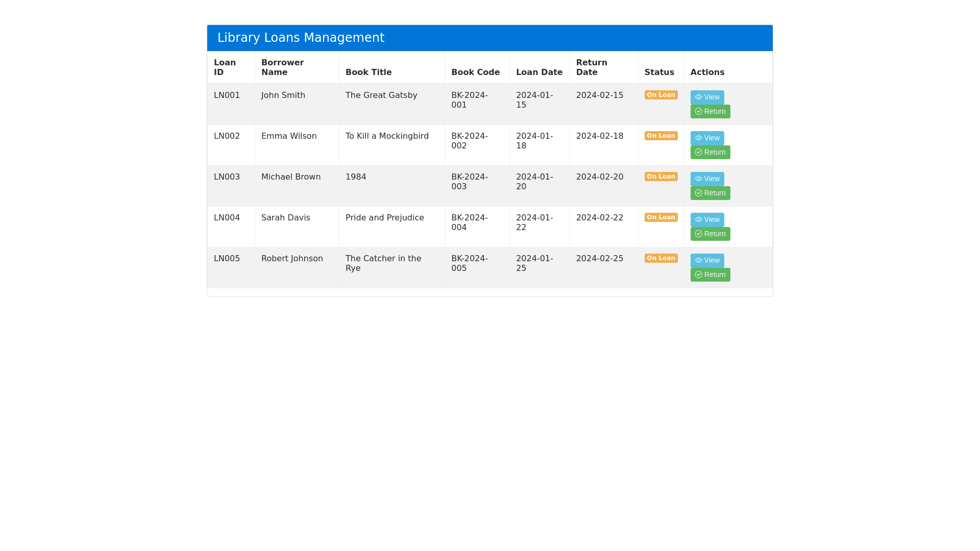
Task: Mark To Kill a Mockingbird as returned
Action: coord(710,152)
